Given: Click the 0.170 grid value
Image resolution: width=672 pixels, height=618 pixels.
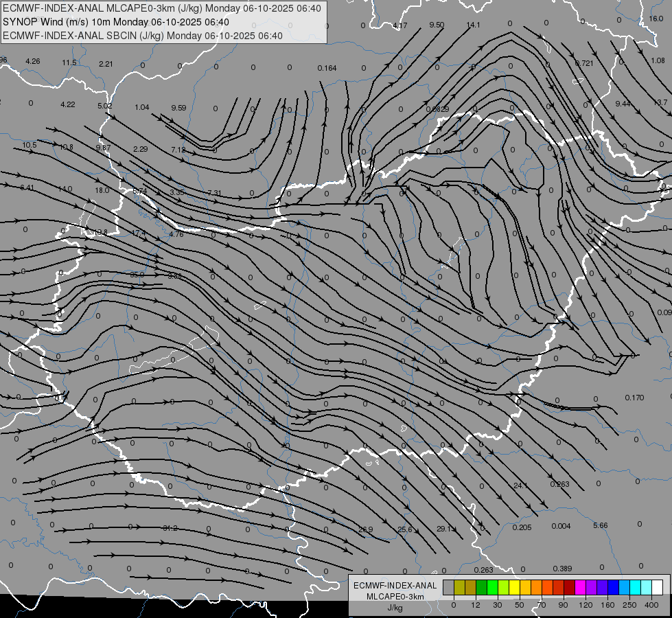Looking at the screenshot, I should coord(634,398).
